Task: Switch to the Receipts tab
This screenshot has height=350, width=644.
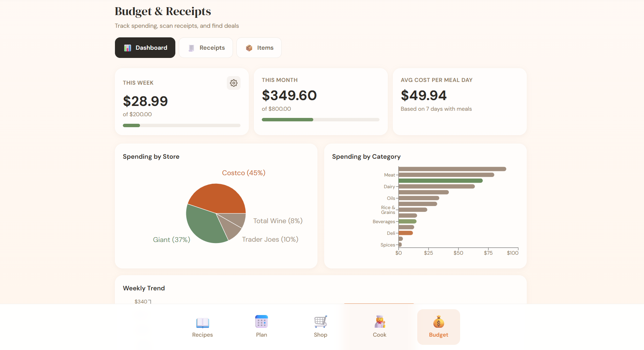Action: click(206, 48)
